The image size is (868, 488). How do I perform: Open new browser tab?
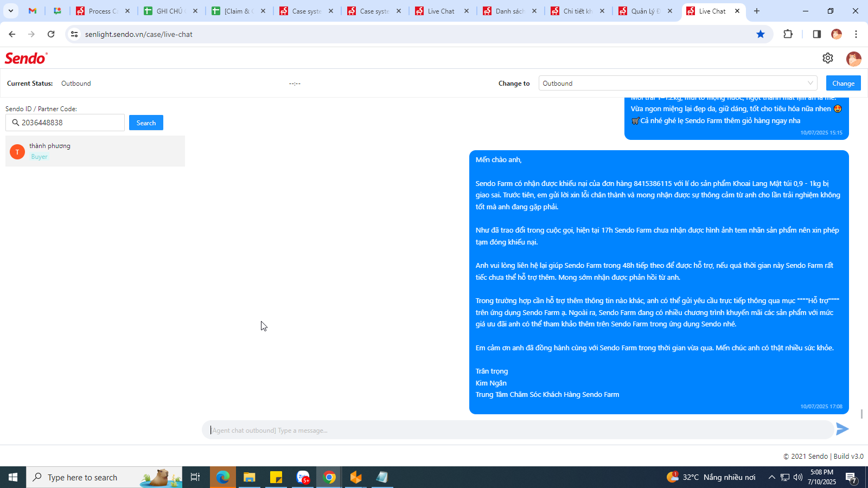[757, 11]
